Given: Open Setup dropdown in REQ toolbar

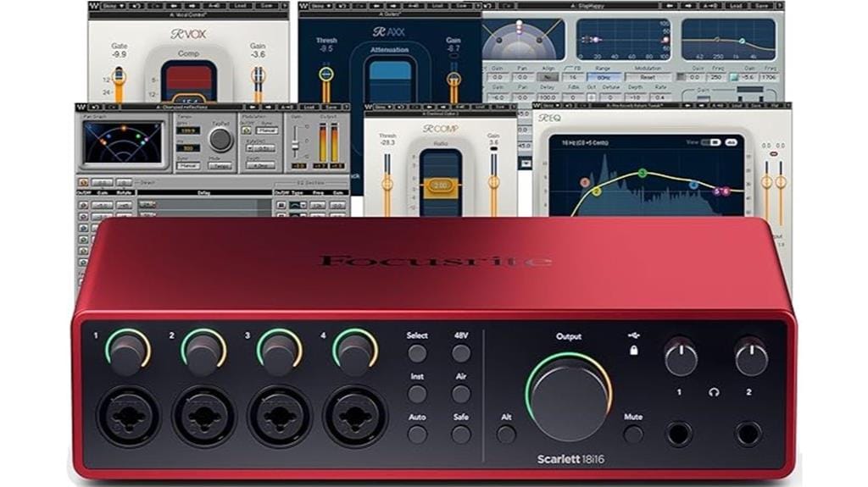Looking at the screenshot, I should pos(553,105).
